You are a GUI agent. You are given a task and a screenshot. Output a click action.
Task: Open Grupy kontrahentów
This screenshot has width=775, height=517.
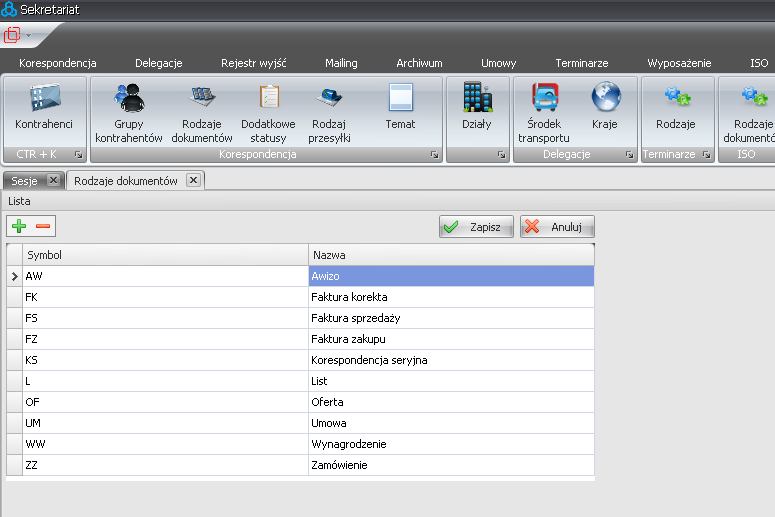pyautogui.click(x=129, y=113)
